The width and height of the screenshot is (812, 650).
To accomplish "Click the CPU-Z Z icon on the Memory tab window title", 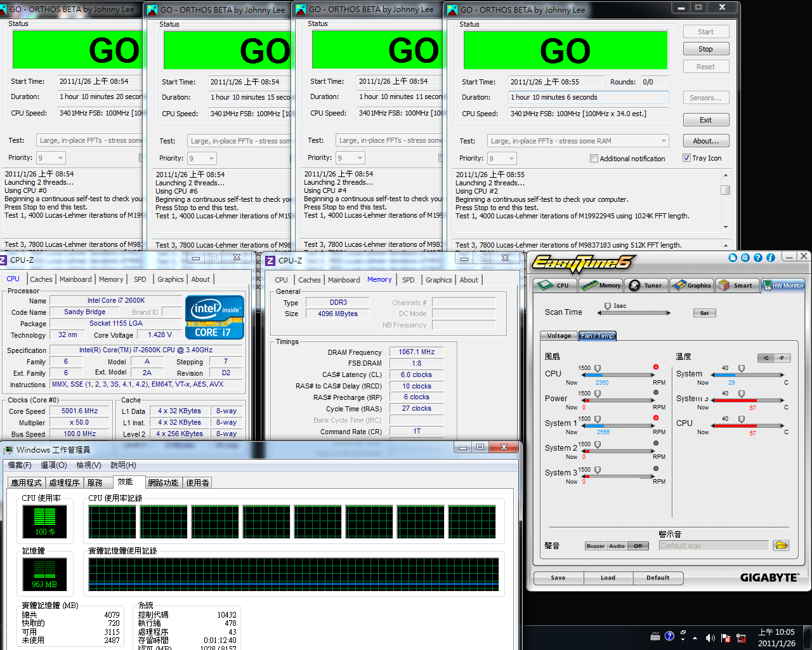I will [271, 260].
